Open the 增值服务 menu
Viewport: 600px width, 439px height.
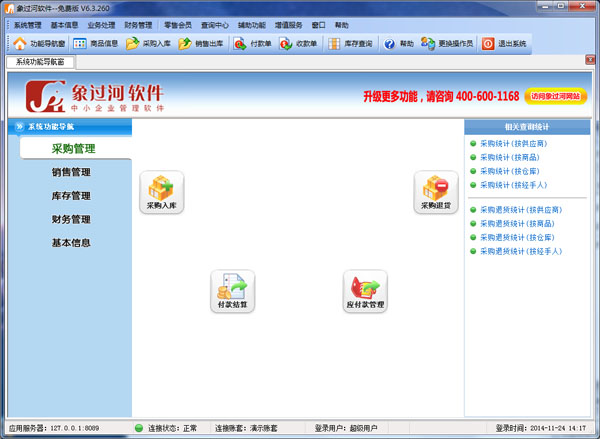[x=289, y=25]
